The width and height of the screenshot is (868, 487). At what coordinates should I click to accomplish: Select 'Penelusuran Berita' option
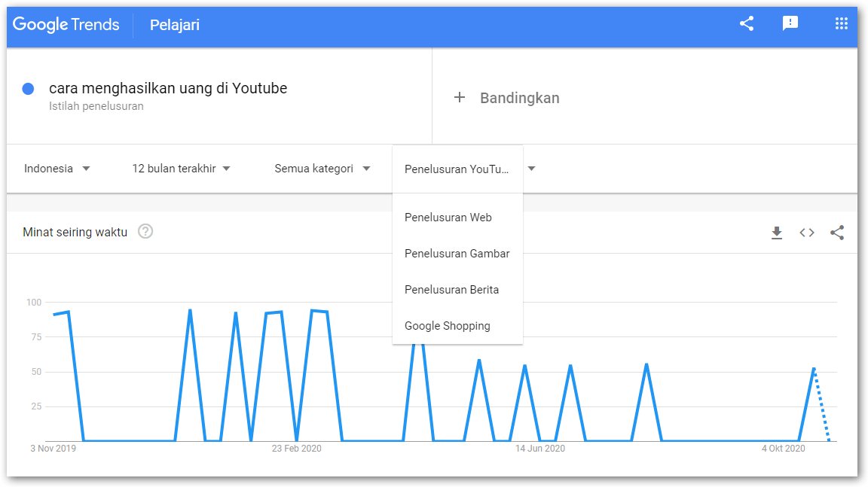[457, 290]
